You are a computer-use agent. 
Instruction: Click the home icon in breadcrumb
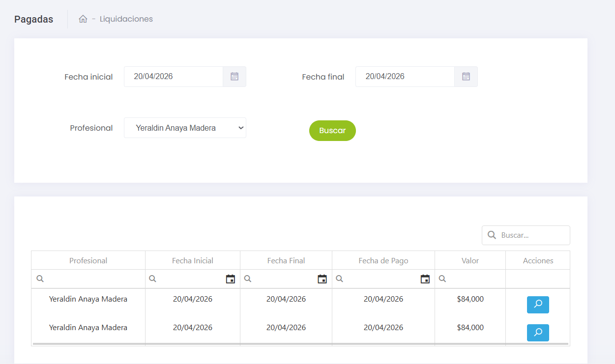83,19
